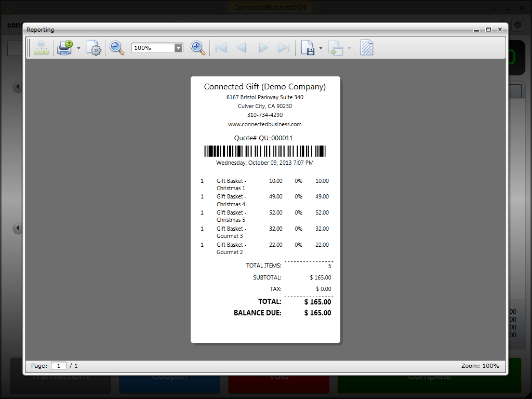Expand the export format dropdown arrow
532x399 pixels.
321,48
